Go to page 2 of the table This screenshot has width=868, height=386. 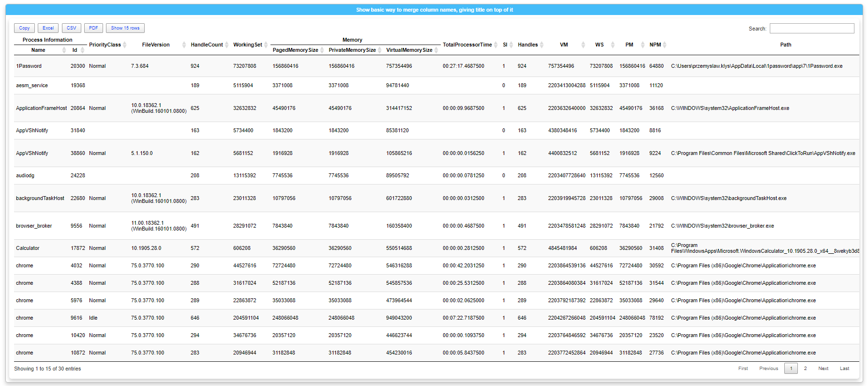coord(805,369)
